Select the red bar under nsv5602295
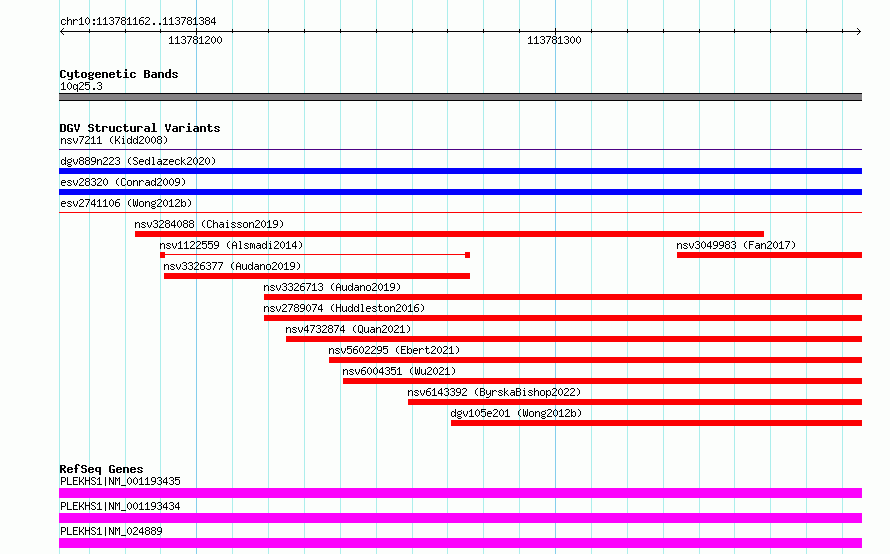 coord(595,360)
